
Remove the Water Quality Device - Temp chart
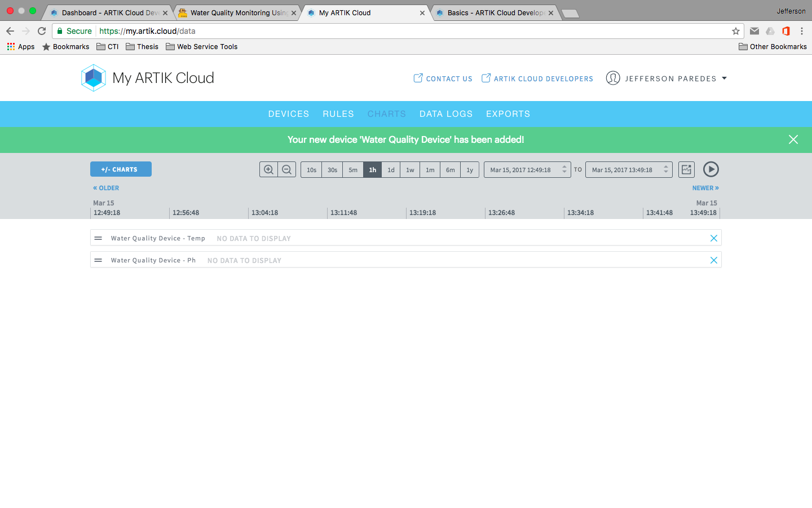(x=714, y=238)
